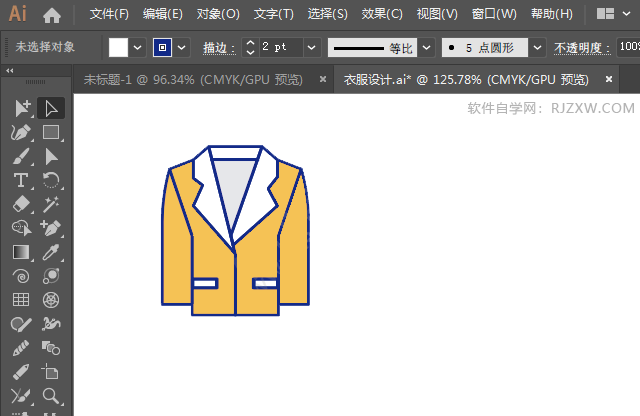Select the Type tool
The height and width of the screenshot is (416, 640).
click(20, 180)
